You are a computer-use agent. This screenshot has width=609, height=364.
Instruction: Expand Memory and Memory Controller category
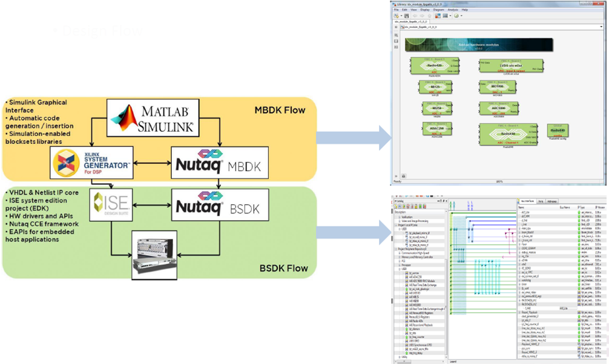[x=400, y=257]
